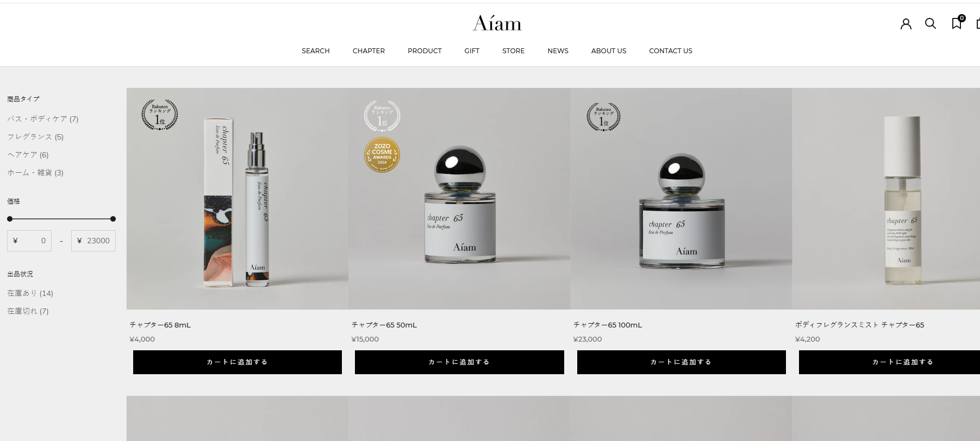Open CONTACT US page
This screenshot has width=980, height=441.
tap(670, 51)
